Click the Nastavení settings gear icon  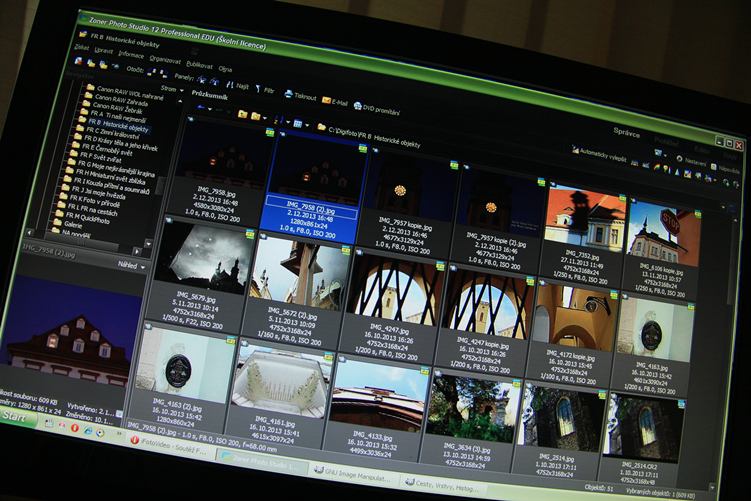coord(679,158)
